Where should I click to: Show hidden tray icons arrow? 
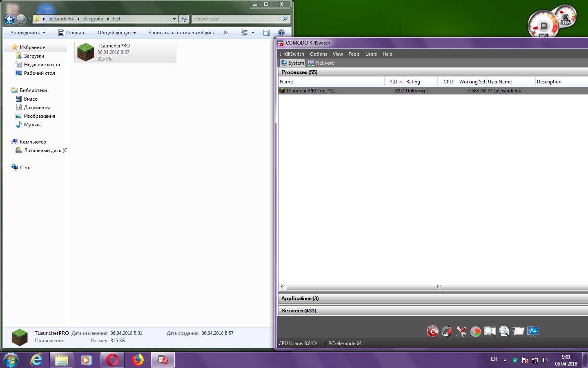point(505,360)
